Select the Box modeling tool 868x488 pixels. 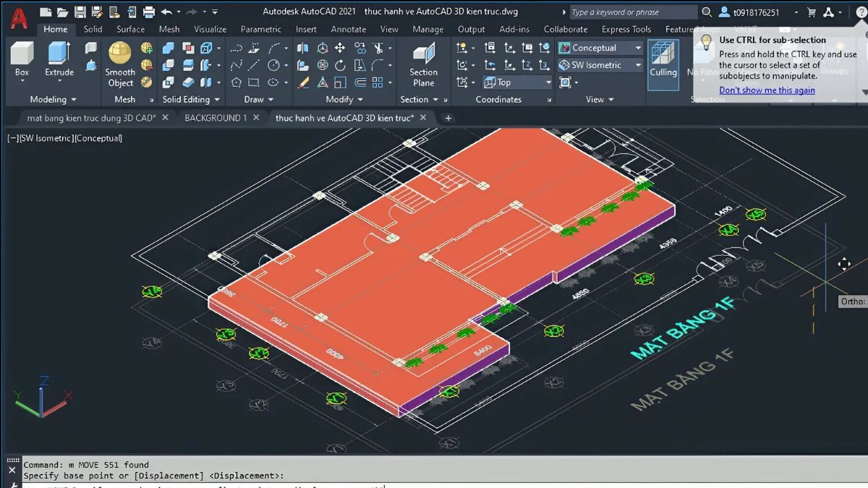(22, 59)
